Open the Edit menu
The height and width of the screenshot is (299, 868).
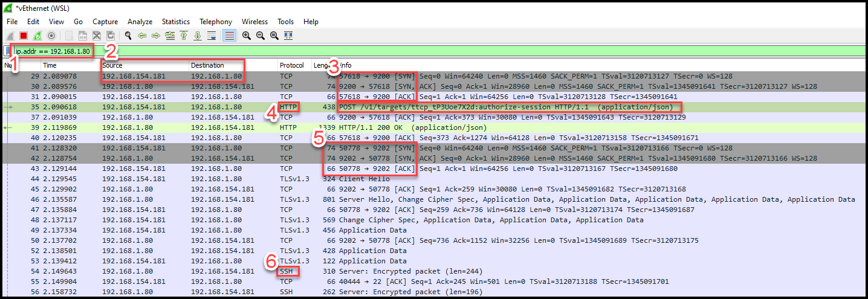pyautogui.click(x=33, y=22)
